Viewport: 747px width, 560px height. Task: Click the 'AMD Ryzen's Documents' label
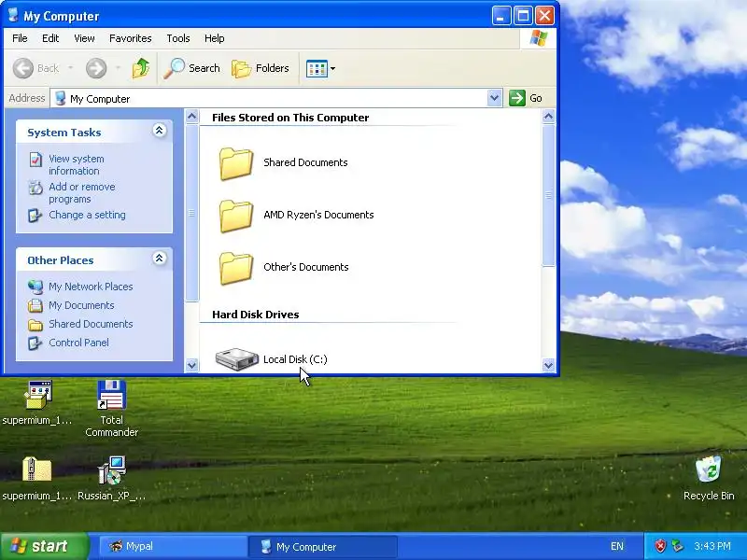pyautogui.click(x=318, y=215)
